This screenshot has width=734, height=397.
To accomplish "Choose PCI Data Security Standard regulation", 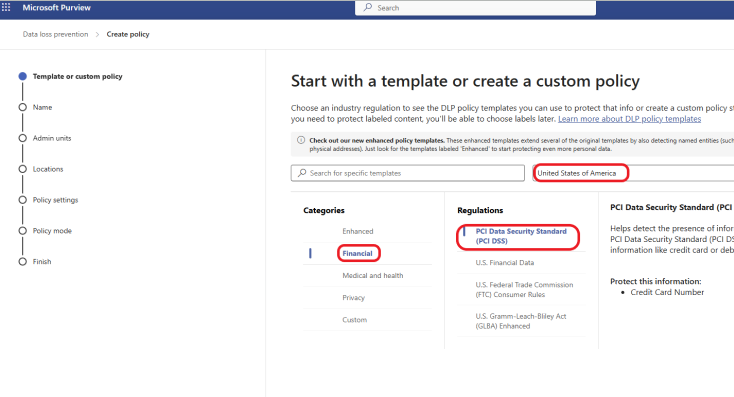I will click(521, 236).
